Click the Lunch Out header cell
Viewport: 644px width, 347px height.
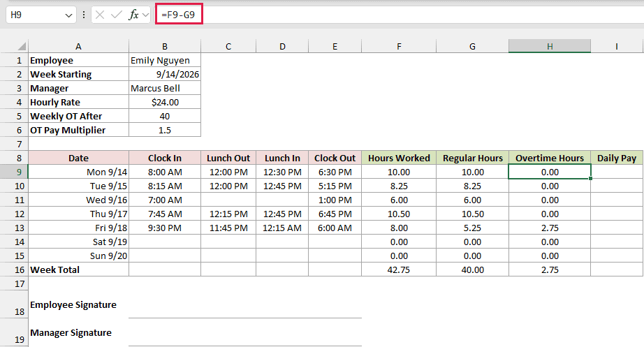[228, 158]
